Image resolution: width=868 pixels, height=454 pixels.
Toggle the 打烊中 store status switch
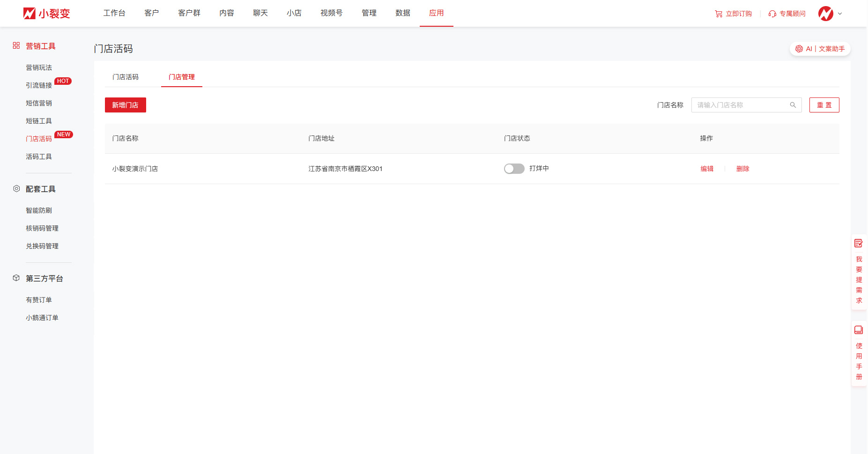click(514, 169)
